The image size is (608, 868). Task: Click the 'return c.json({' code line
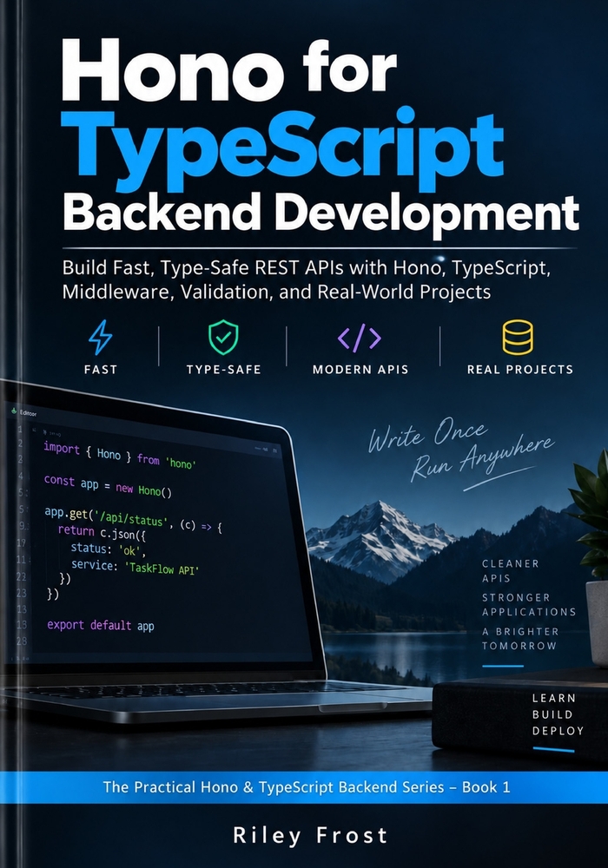(x=102, y=533)
